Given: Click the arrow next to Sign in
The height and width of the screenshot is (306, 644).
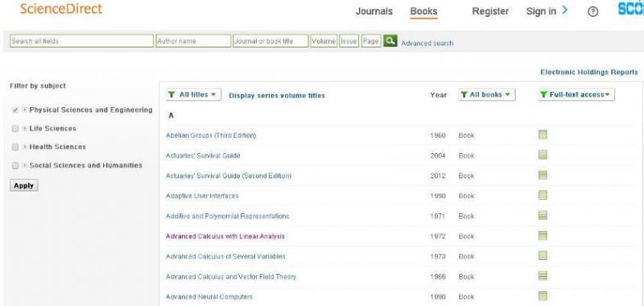Looking at the screenshot, I should [565, 10].
